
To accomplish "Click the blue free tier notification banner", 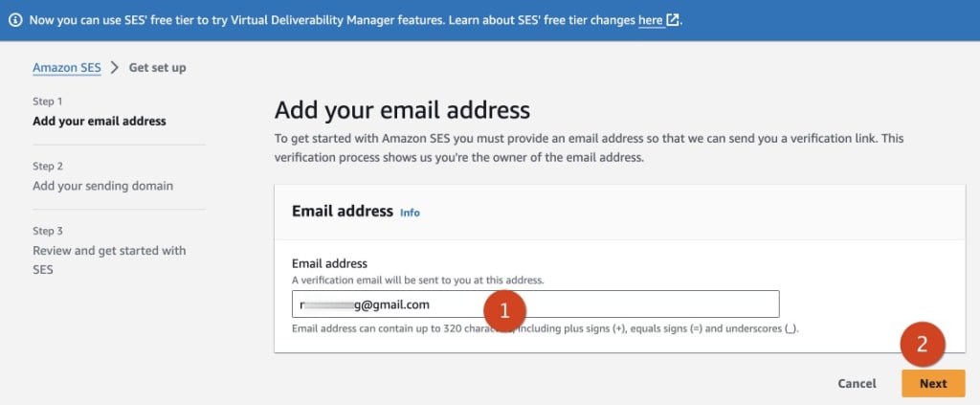I will tap(490, 20).
